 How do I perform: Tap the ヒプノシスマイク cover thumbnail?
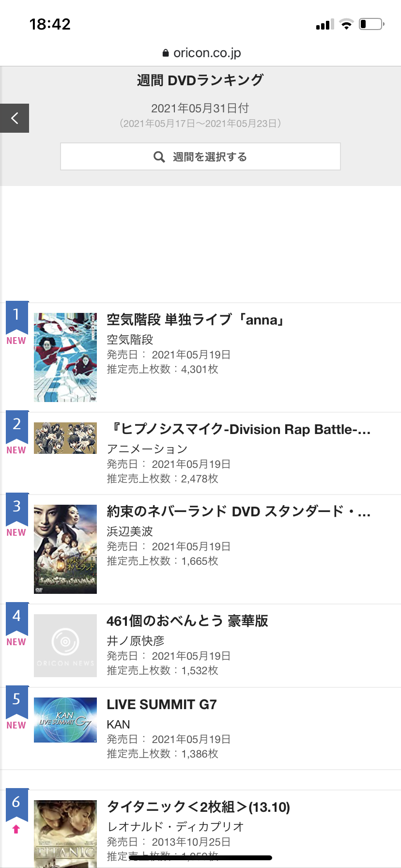pyautogui.click(x=65, y=438)
